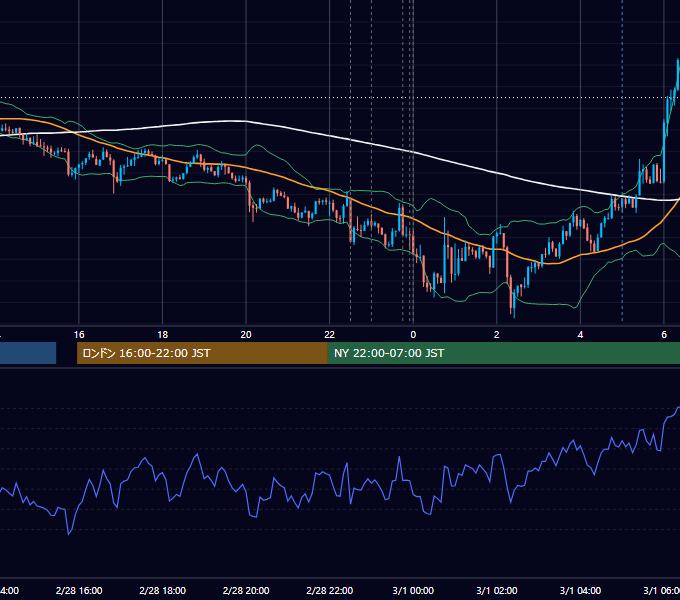Select the ロンドン 16:00-22:00 JST session bar

[x=202, y=353]
